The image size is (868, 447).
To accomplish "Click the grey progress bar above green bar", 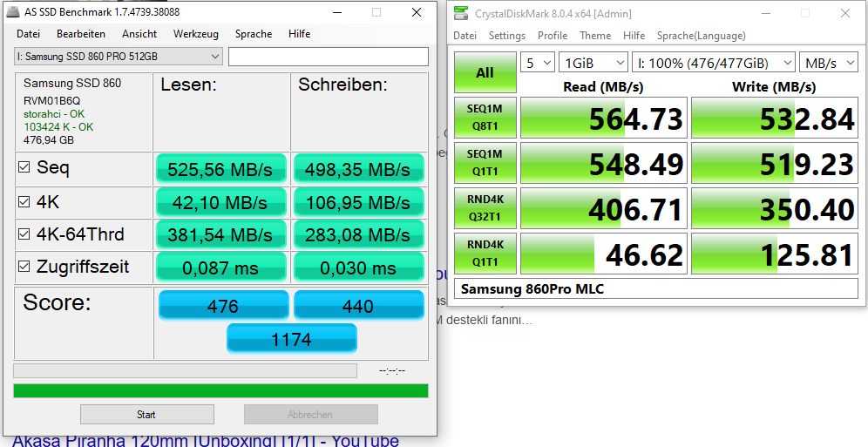I will tap(185, 370).
